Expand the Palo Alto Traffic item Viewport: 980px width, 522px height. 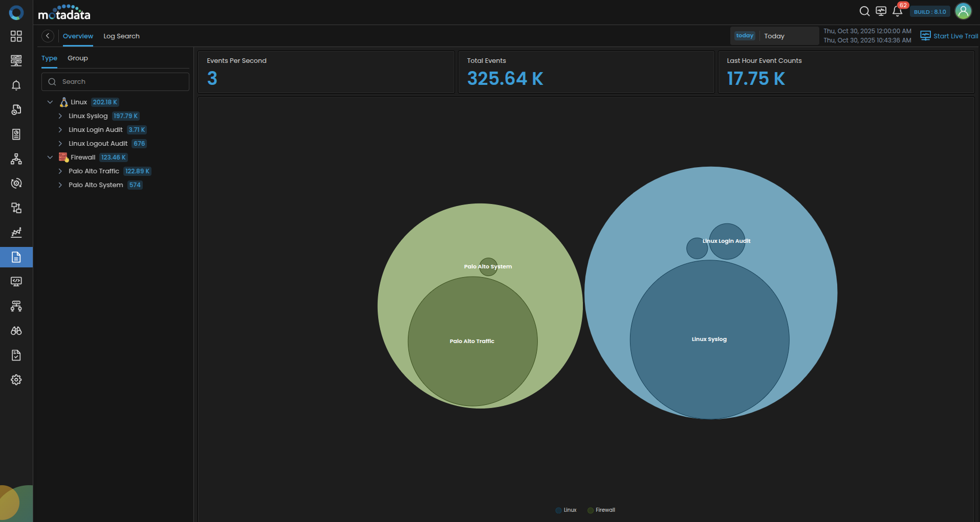(60, 171)
